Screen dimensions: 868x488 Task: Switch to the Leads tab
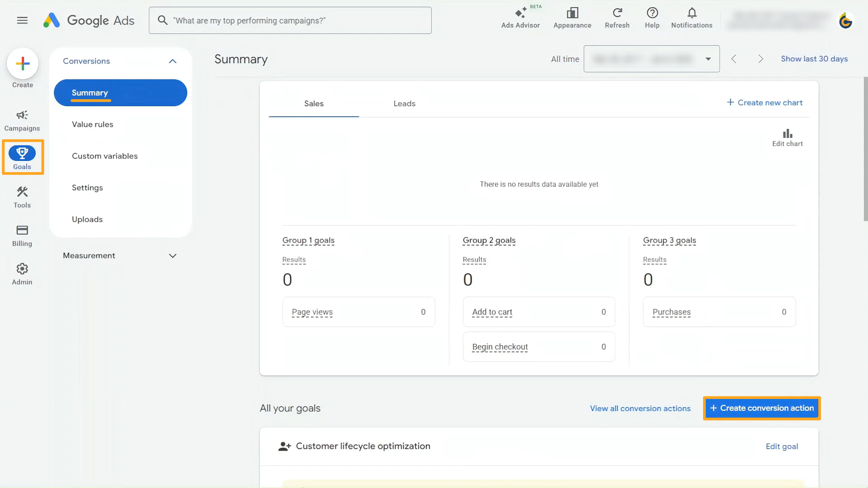tap(404, 103)
